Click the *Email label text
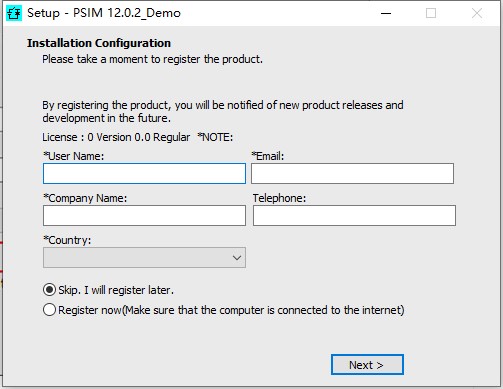Screen dimensions: 503x389 click(268, 156)
